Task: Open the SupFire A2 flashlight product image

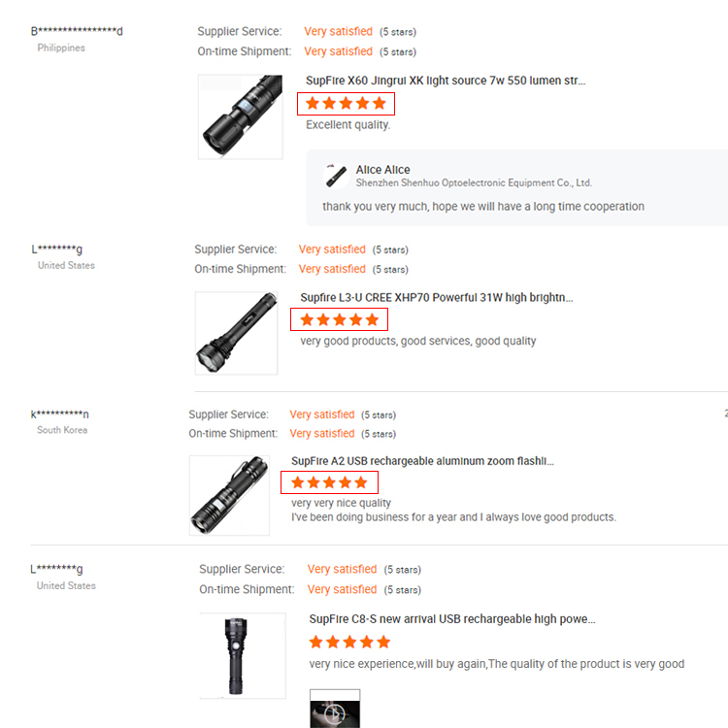Action: [x=229, y=495]
